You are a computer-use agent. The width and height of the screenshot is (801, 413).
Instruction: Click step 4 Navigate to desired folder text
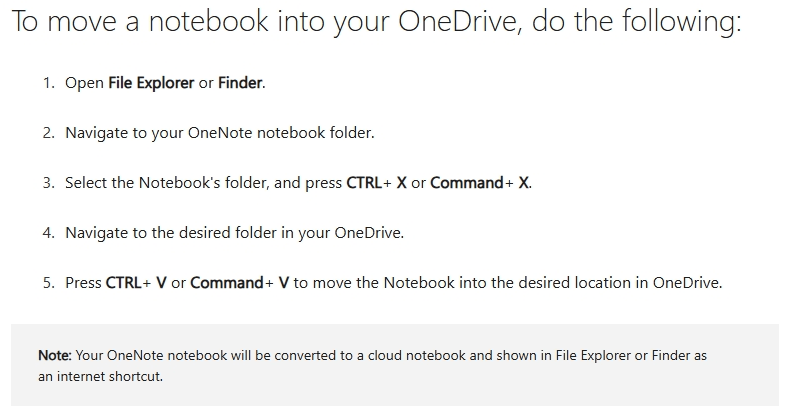point(234,233)
